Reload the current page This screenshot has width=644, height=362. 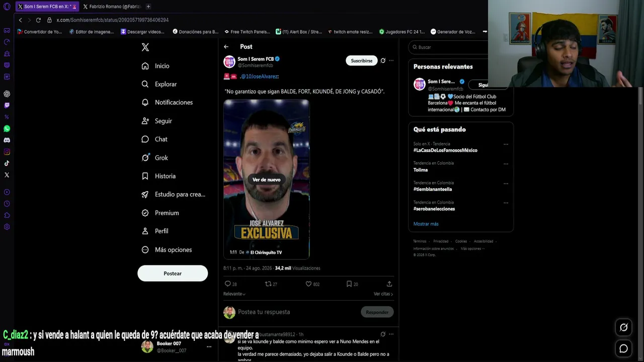click(38, 20)
